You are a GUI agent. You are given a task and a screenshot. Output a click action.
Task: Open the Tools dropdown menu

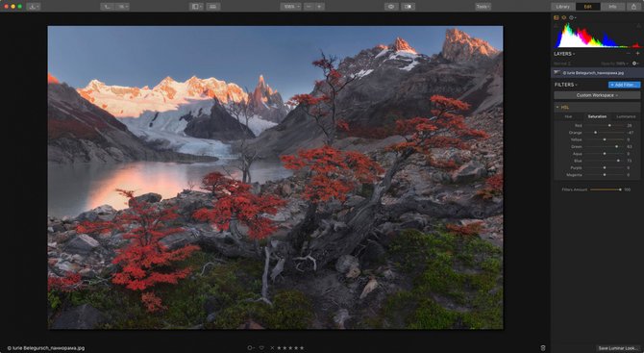coord(483,7)
